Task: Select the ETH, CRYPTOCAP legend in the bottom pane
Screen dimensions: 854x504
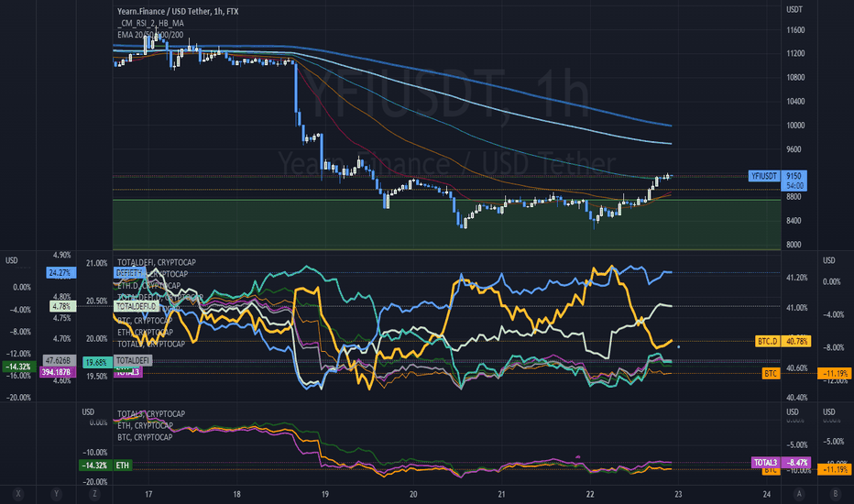Action: (145, 425)
